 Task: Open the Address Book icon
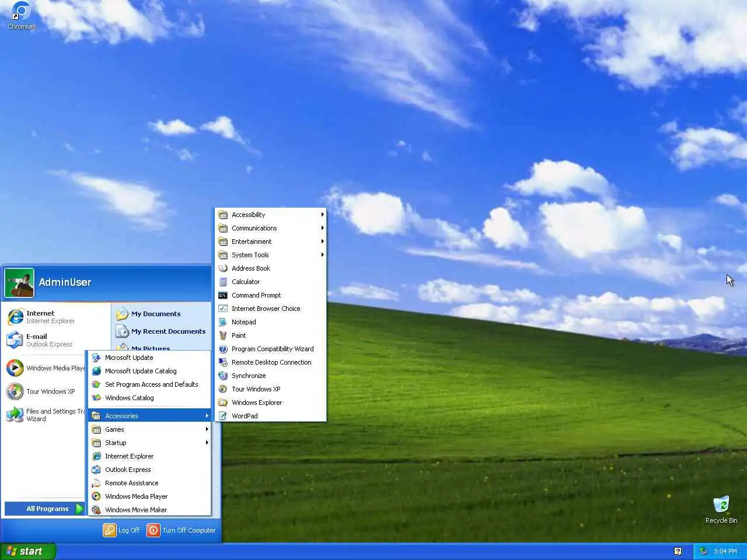[x=223, y=268]
